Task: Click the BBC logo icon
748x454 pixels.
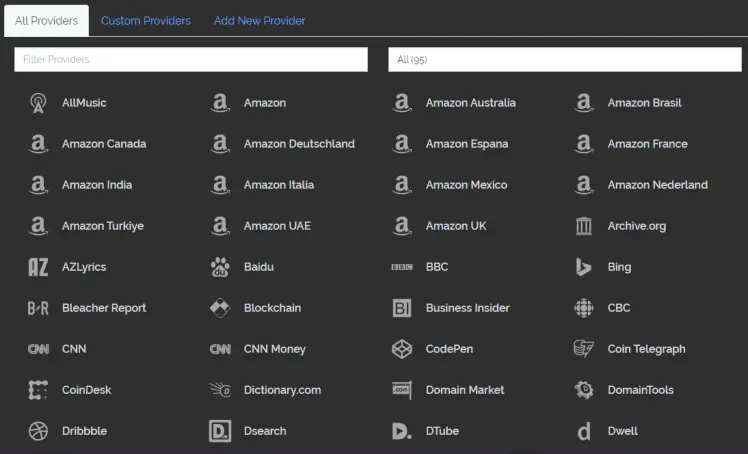Action: pos(402,267)
